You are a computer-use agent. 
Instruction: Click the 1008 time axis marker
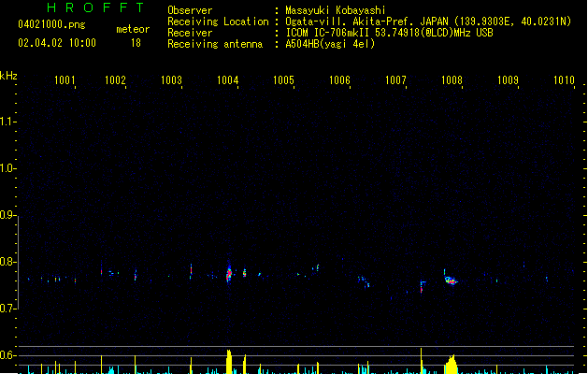452,79
